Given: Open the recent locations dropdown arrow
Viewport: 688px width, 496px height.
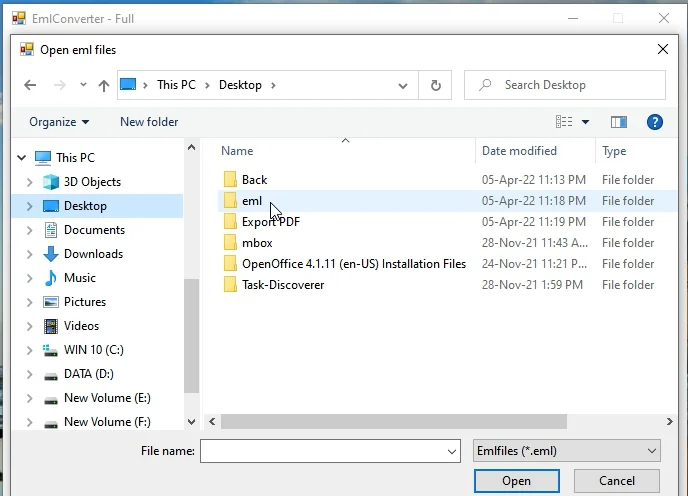Looking at the screenshot, I should tap(83, 85).
